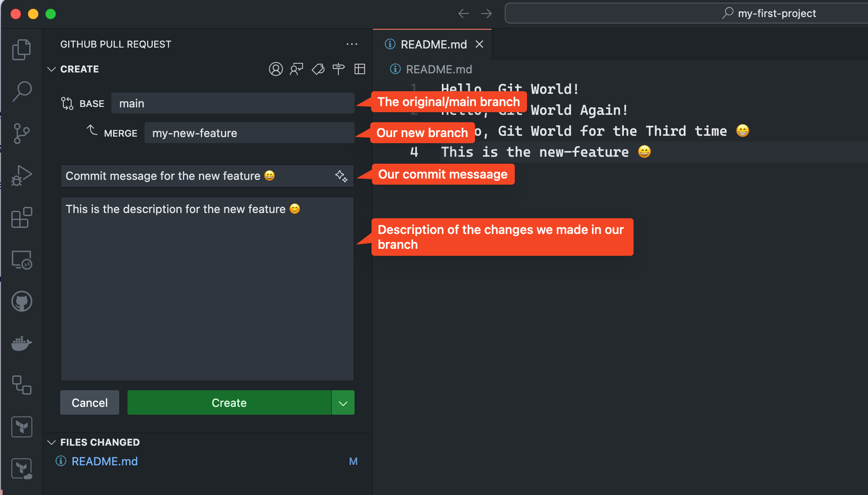Open the Remote Explorer view
The height and width of the screenshot is (495, 868).
[x=21, y=260]
